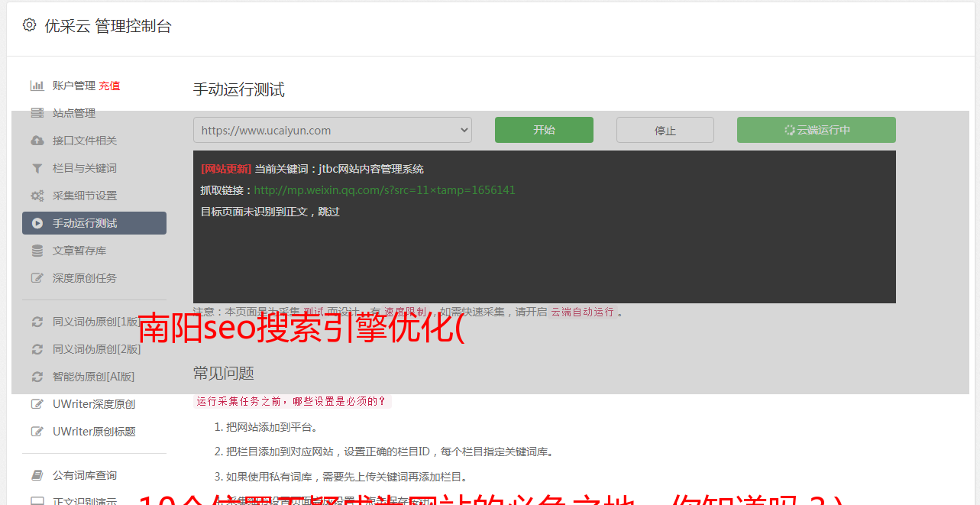This screenshot has height=505, width=980.
Task: Click the edit icon for UWriter原创标题
Action: (x=37, y=432)
